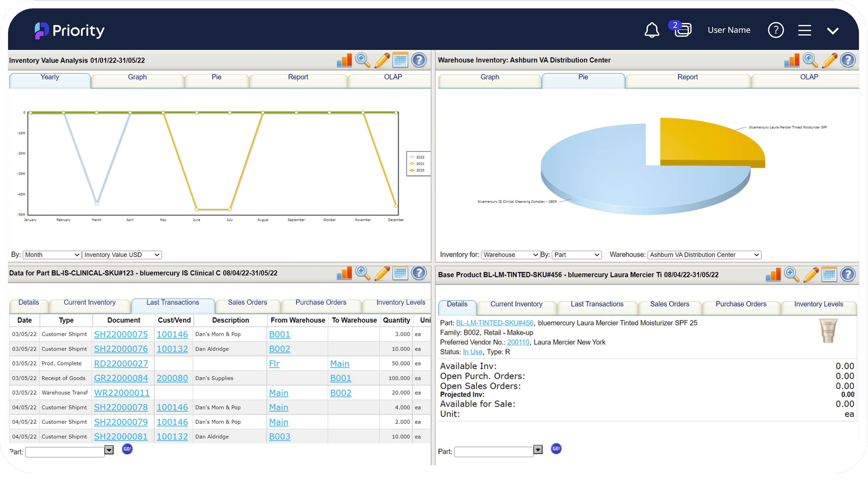
Task: Click the help question mark in top bar
Action: pyautogui.click(x=776, y=30)
